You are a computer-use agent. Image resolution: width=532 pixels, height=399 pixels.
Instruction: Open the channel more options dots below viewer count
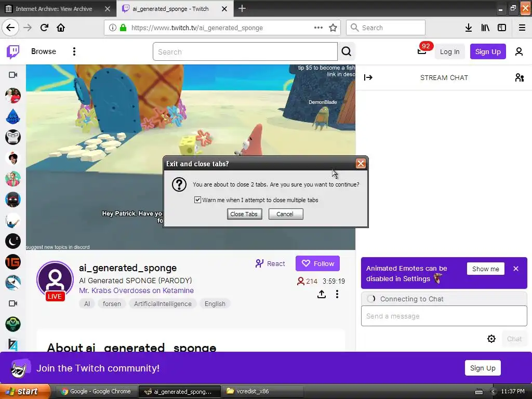[x=337, y=294]
